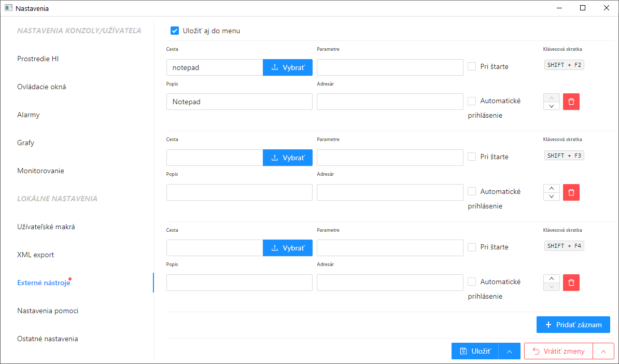The image size is (619, 364).
Task: Enable Pri štarte for Notepad record
Action: click(472, 66)
